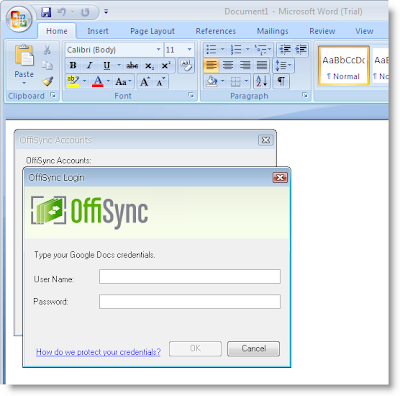Click the User Name field
This screenshot has height=396, width=400.
pos(190,277)
